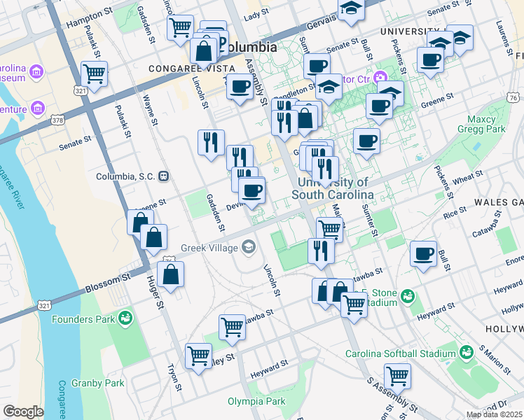Image resolution: width=524 pixels, height=420 pixels.
Task: Select the coffee cup marker near Senate St and Sumter
Action: (x=317, y=66)
